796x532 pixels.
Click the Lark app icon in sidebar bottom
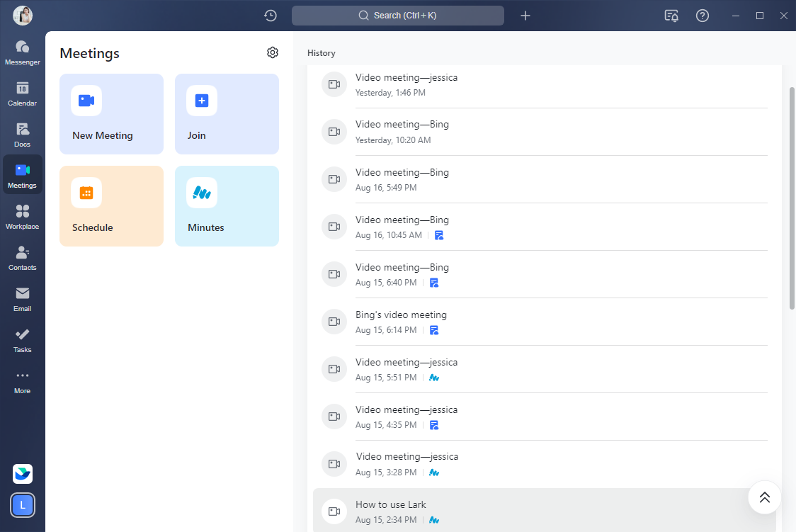(23, 474)
